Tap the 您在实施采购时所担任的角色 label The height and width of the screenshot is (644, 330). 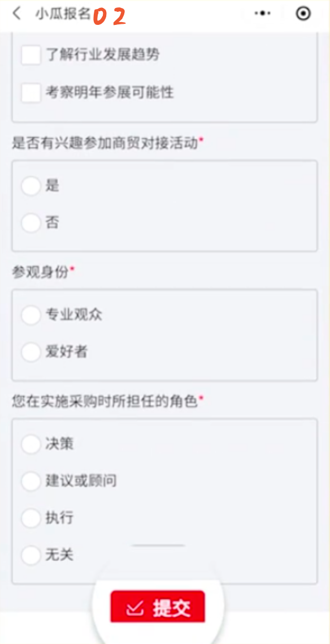click(105, 401)
